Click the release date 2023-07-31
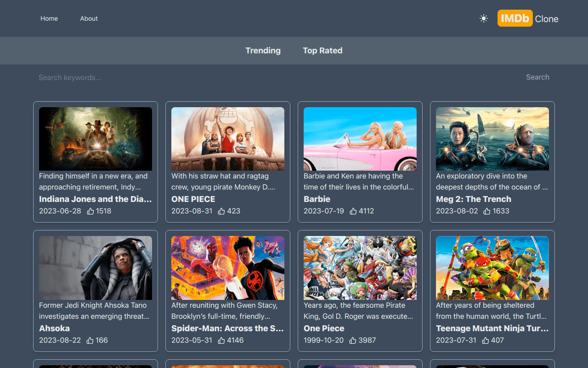 456,340
